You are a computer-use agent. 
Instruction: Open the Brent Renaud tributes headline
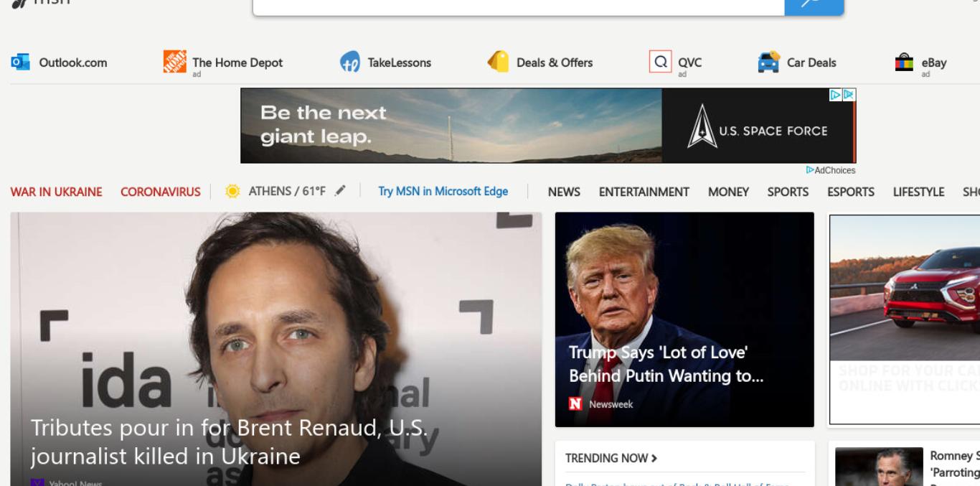coord(229,441)
